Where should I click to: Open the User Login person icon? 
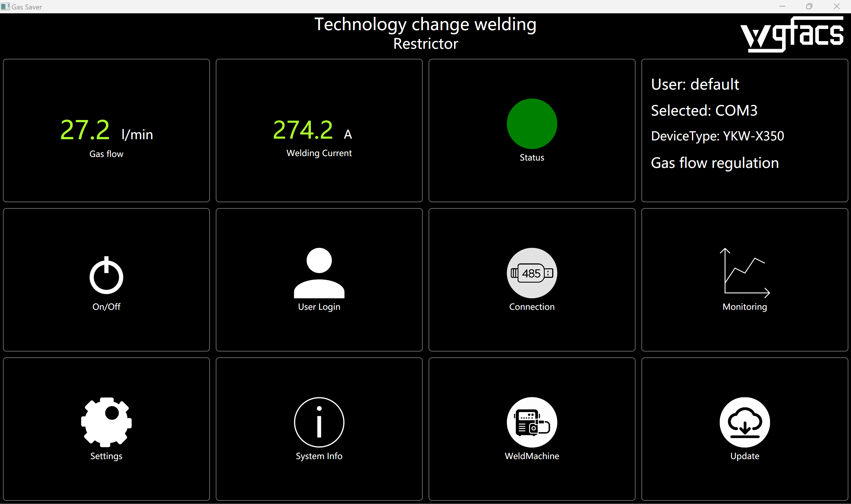[319, 273]
